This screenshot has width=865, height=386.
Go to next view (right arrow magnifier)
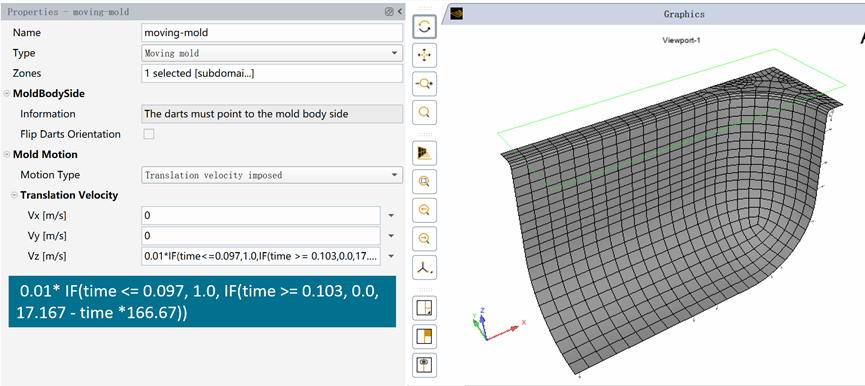424,239
